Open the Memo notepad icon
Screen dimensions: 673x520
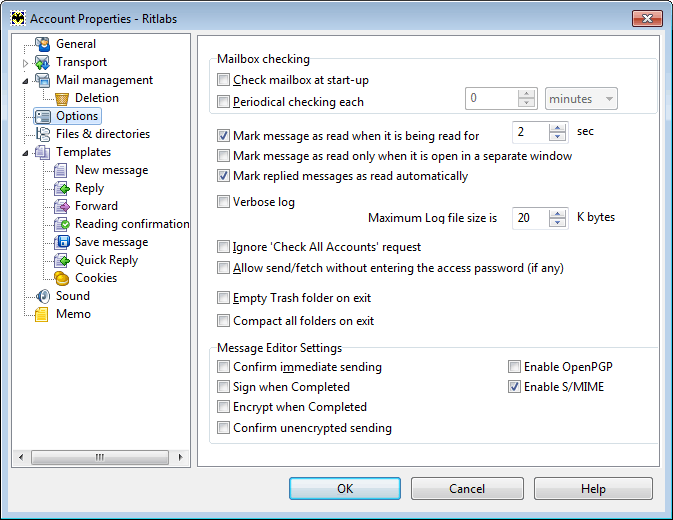point(42,314)
